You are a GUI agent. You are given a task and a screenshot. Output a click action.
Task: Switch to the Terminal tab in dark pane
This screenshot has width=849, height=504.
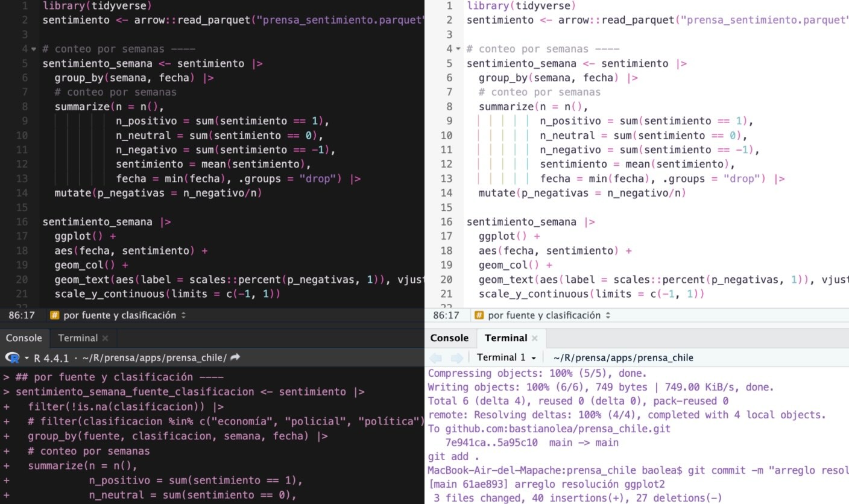point(83,338)
